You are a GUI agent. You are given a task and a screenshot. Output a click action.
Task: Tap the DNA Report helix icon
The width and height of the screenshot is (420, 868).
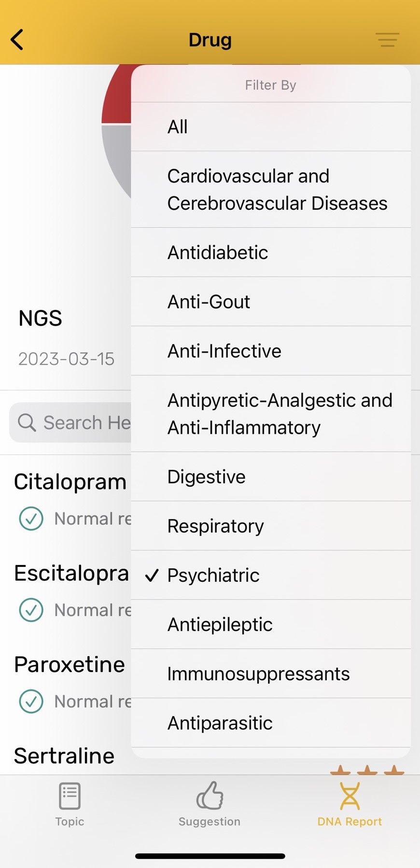coord(350,796)
